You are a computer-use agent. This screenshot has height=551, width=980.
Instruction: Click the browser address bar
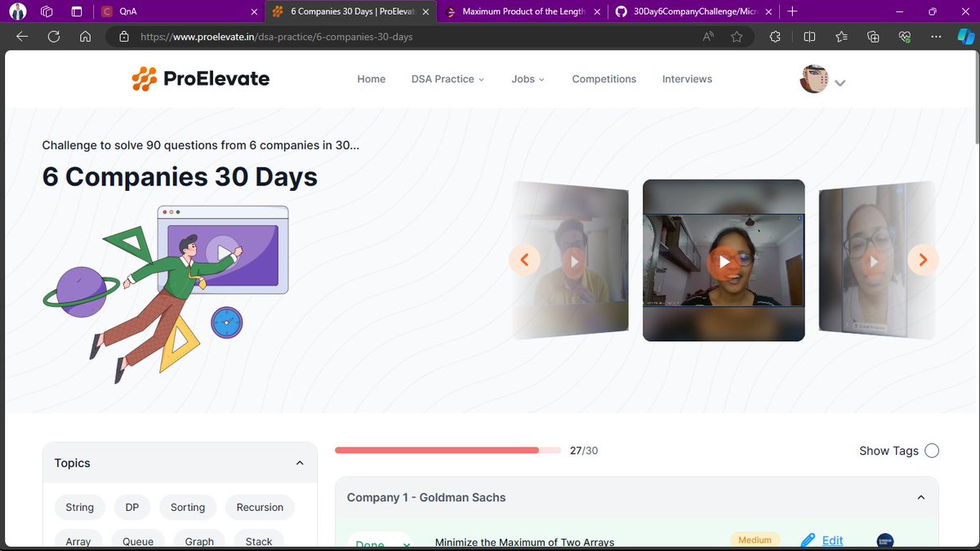point(327,36)
